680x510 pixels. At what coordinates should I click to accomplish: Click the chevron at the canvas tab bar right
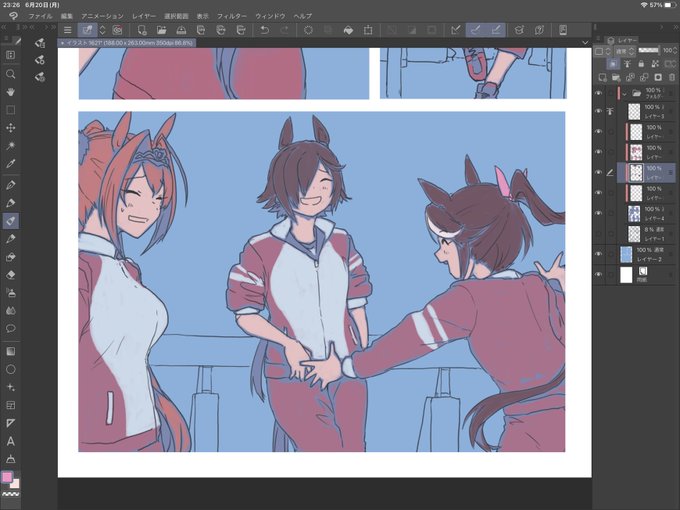(585, 42)
